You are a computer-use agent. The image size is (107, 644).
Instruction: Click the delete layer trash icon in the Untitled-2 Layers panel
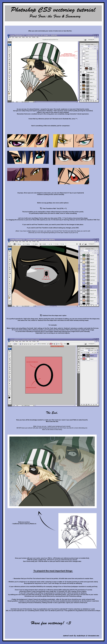96,404
